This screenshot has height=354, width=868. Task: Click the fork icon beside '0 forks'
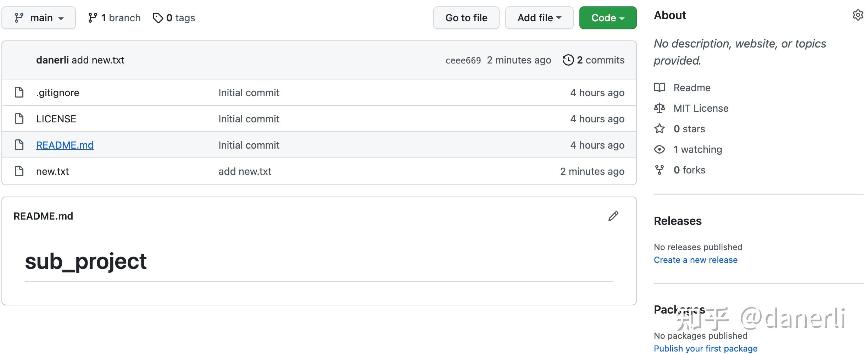coord(660,170)
